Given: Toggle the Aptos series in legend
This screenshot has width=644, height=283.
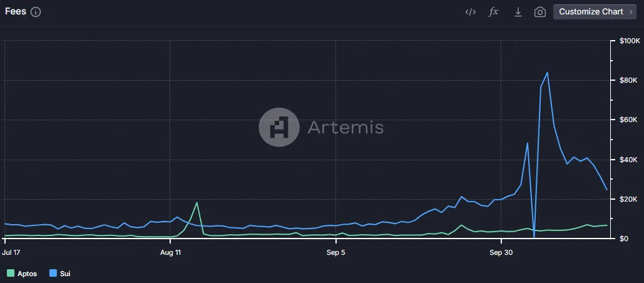Looking at the screenshot, I should tap(22, 274).
